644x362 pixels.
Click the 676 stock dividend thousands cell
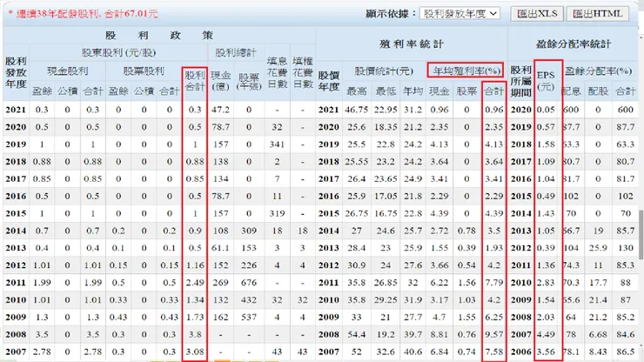(x=249, y=282)
